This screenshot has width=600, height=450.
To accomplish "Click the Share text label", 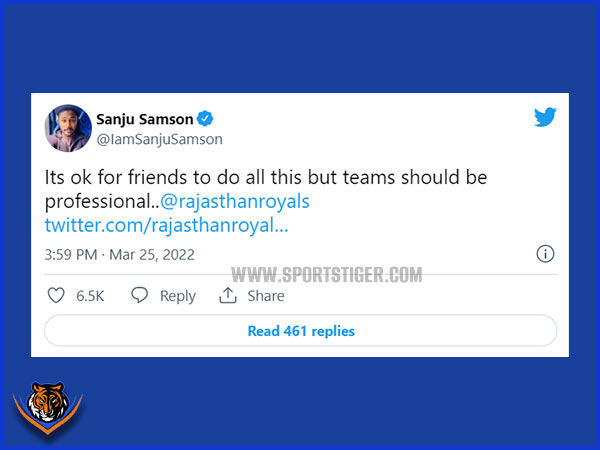I will click(x=266, y=296).
